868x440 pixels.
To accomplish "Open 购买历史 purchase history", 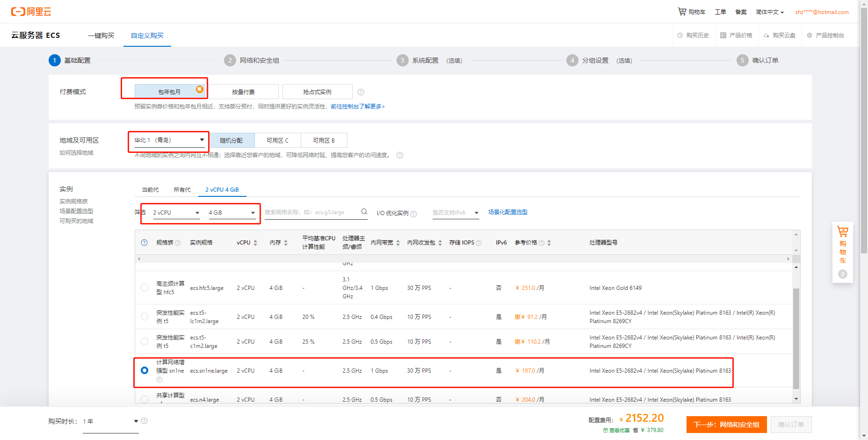I will click(x=693, y=36).
